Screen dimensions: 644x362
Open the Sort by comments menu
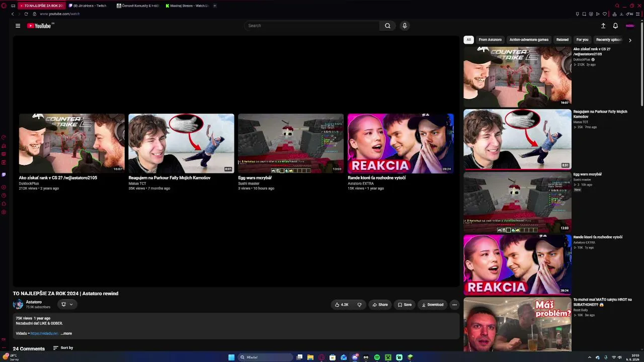(x=63, y=348)
